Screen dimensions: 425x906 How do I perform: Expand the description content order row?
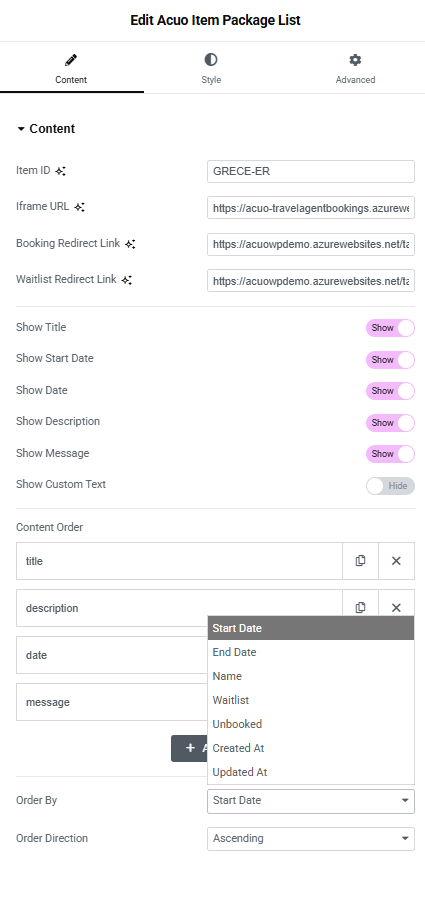pyautogui.click(x=179, y=608)
